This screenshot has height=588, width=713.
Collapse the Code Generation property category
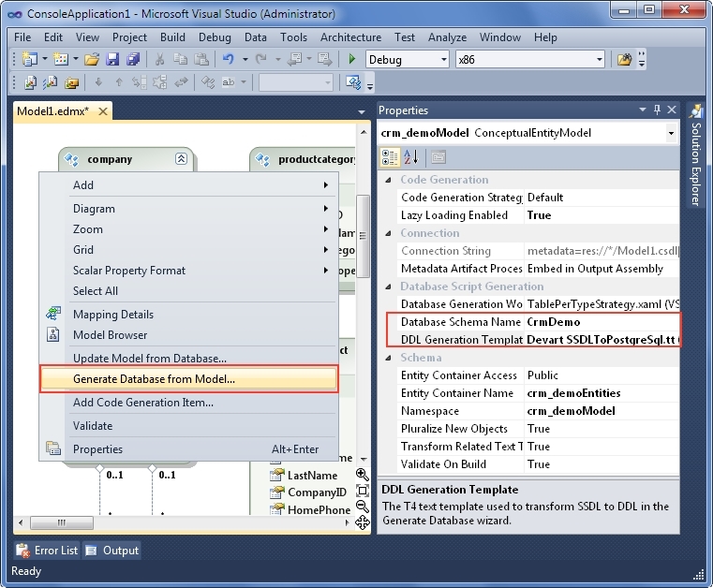point(388,180)
